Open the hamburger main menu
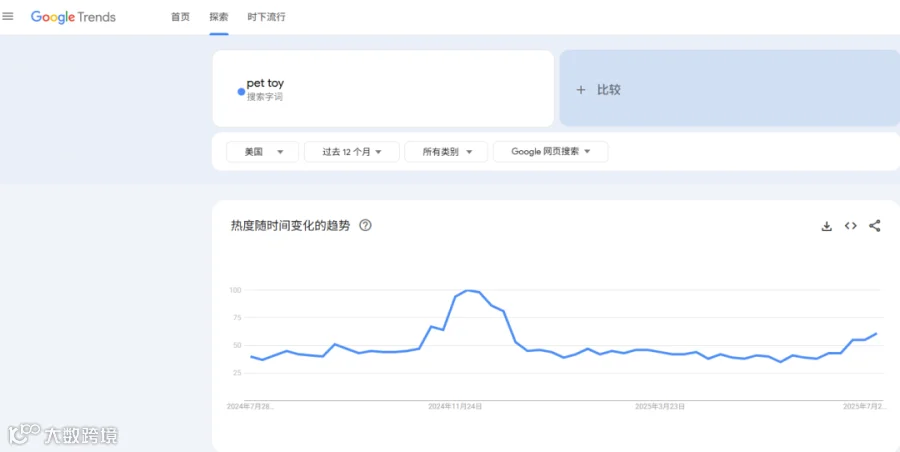This screenshot has width=900, height=452. click(x=7, y=17)
